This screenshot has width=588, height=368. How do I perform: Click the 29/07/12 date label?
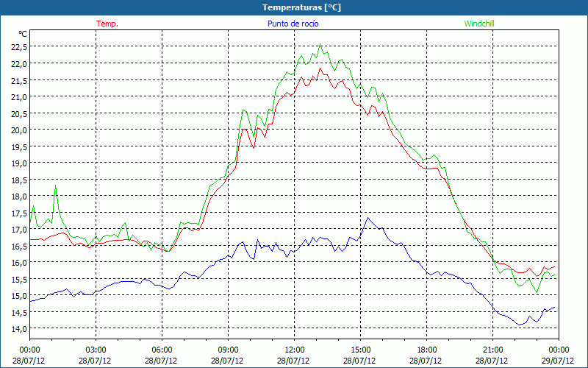click(x=558, y=361)
